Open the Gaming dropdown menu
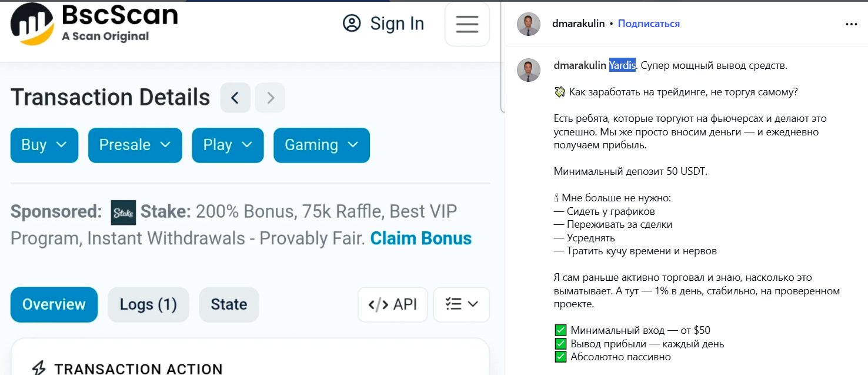Image resolution: width=868 pixels, height=375 pixels. pos(321,145)
